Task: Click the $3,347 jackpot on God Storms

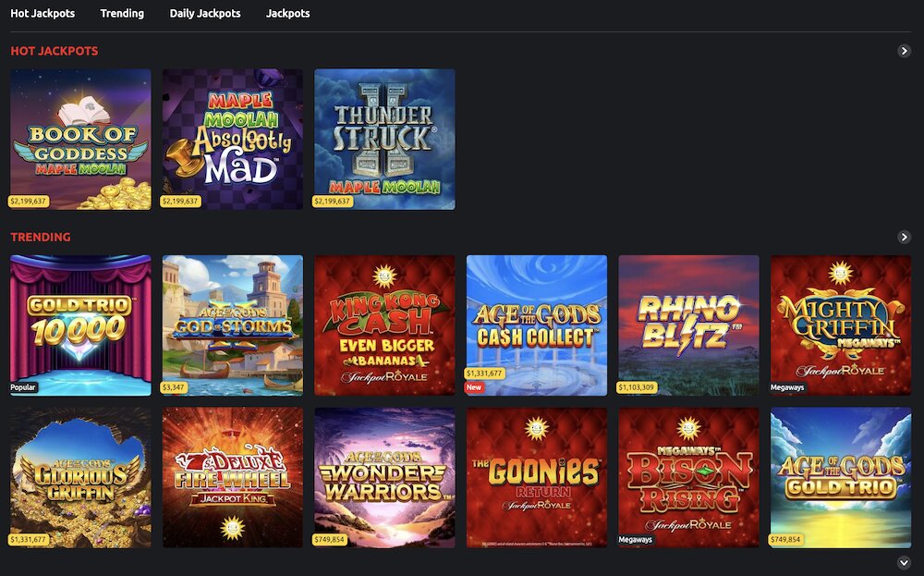Action: coord(174,387)
